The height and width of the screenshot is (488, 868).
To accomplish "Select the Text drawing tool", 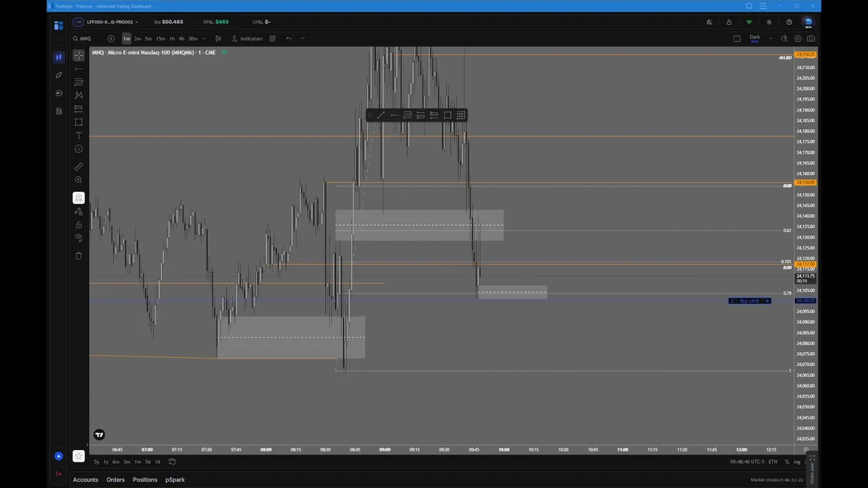I will pos(79,136).
